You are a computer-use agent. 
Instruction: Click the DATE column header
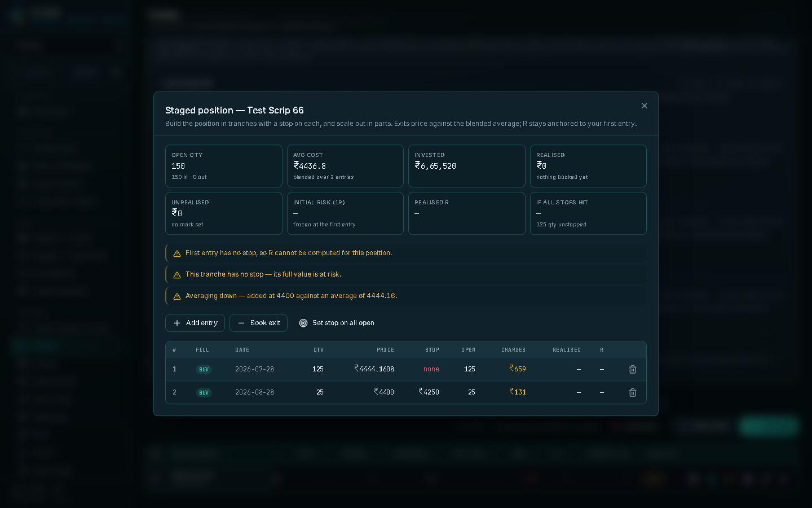tap(242, 350)
